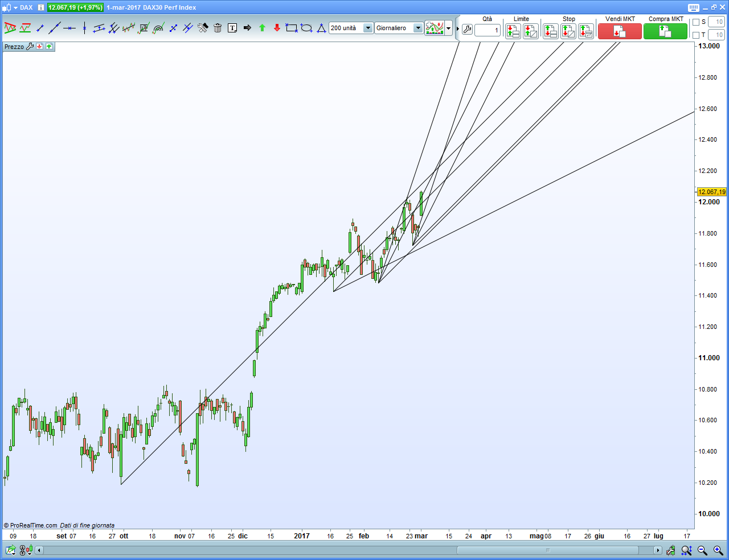This screenshot has width=729, height=560.
Task: Click the Prezzo panel label
Action: point(14,47)
